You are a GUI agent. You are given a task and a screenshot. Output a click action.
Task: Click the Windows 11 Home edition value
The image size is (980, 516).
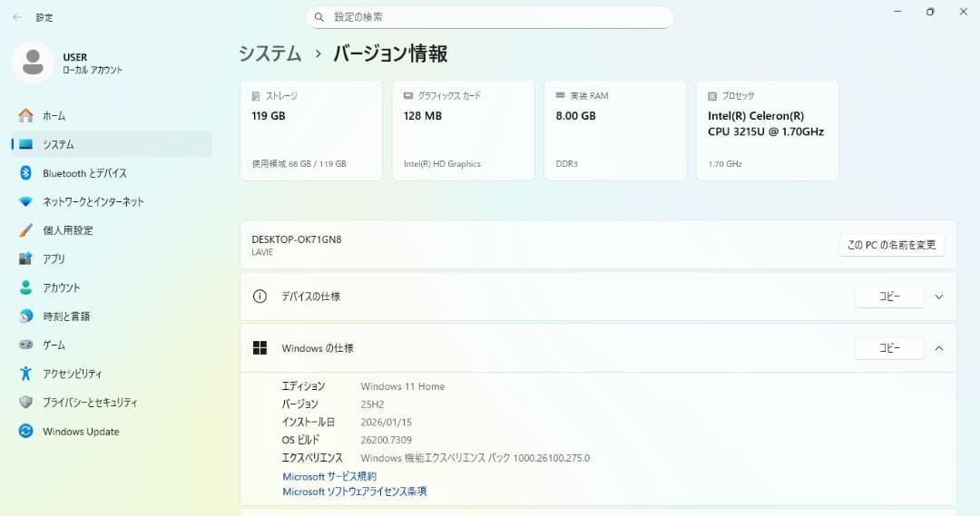403,386
